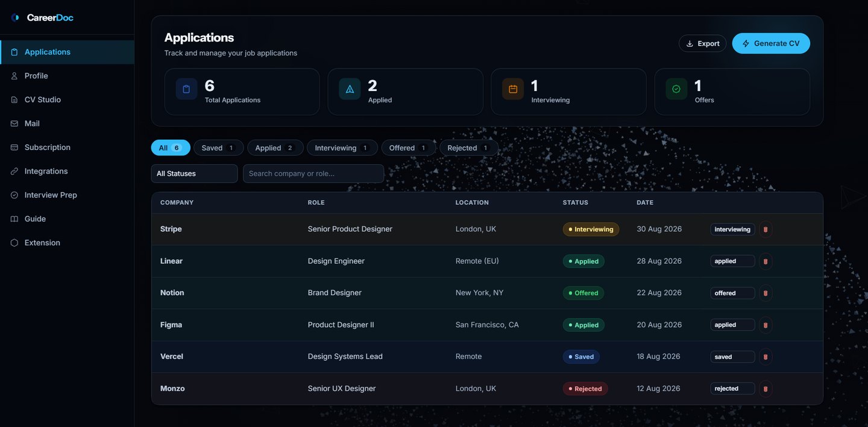Open Figma's applied status dropdown
Viewport: 868px width, 427px height.
click(x=732, y=325)
